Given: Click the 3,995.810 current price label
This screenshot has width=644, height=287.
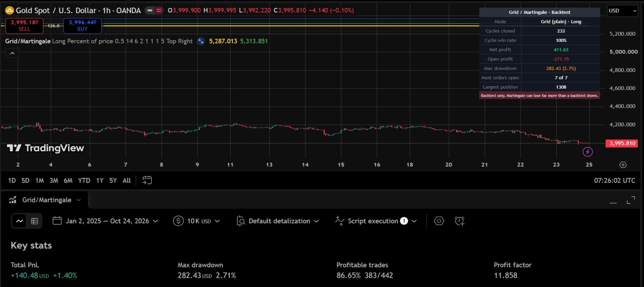Looking at the screenshot, I should tap(622, 143).
